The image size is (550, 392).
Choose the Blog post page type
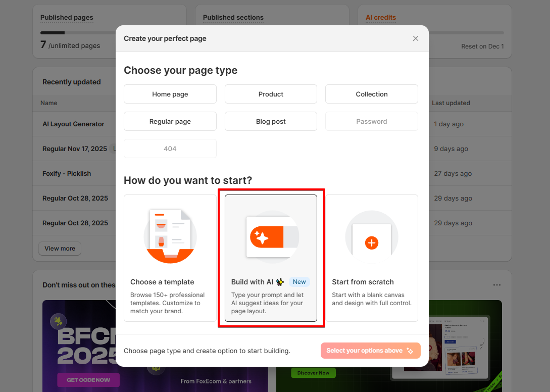pos(271,121)
